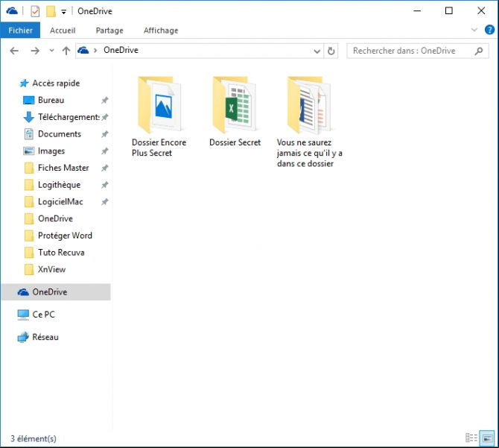499x448 pixels.
Task: Click the pin icon next to Fiches Master
Action: (105, 168)
